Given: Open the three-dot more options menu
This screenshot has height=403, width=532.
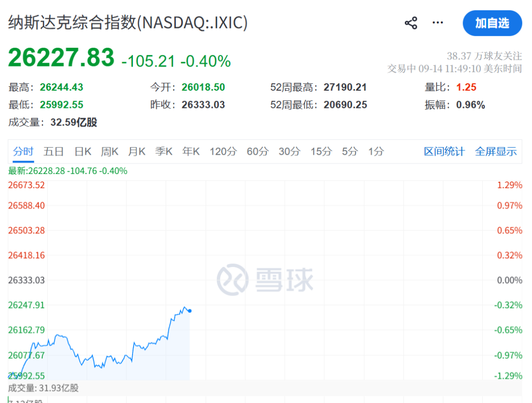Looking at the screenshot, I should (x=438, y=23).
